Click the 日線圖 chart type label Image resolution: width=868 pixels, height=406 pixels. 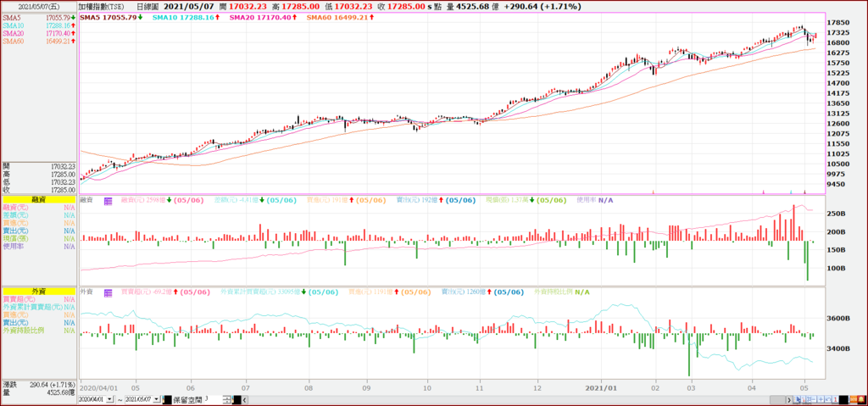tap(147, 7)
